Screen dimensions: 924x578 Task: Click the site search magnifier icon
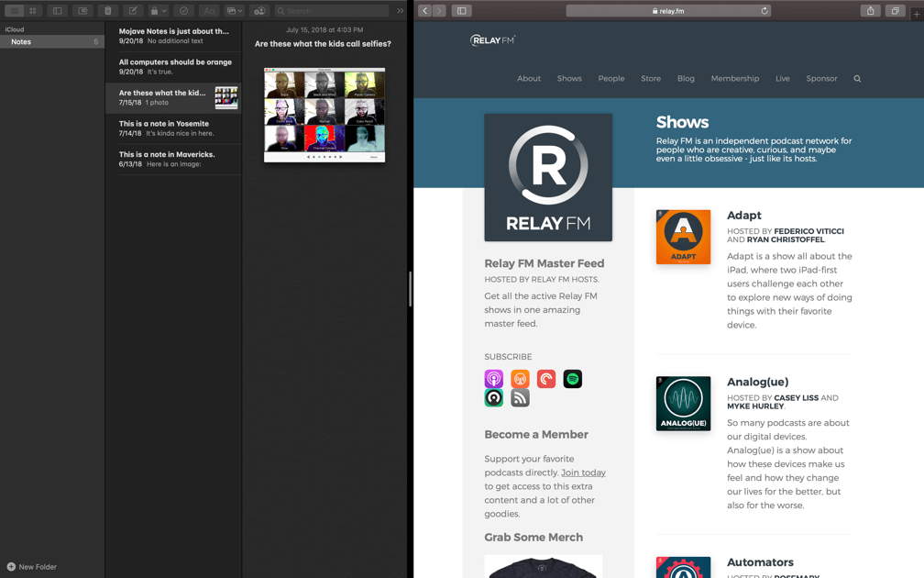(x=857, y=79)
